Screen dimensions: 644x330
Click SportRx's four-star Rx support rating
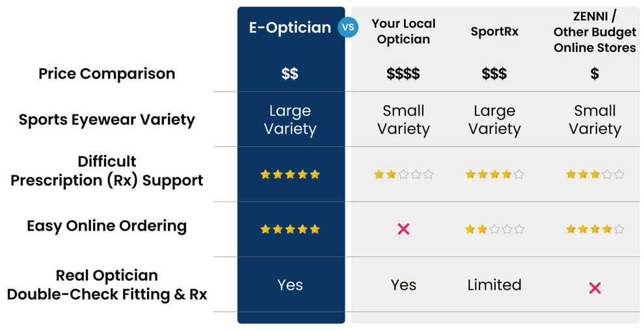[x=494, y=174]
